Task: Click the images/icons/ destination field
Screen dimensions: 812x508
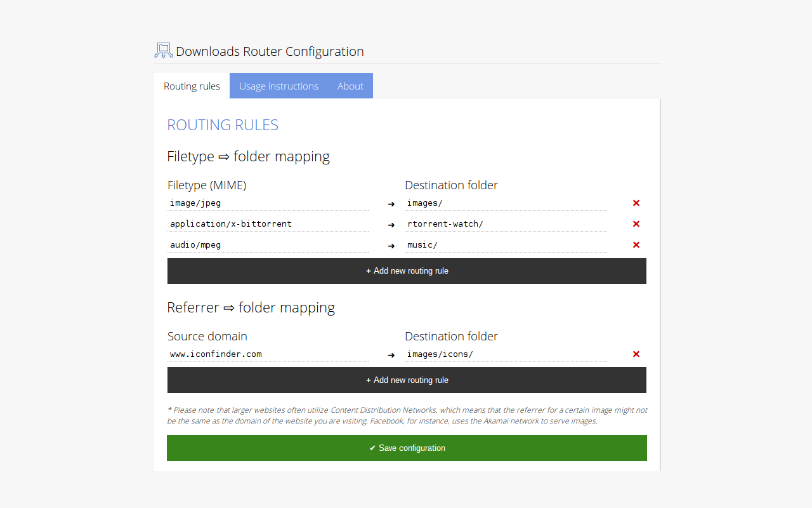Action: 506,354
